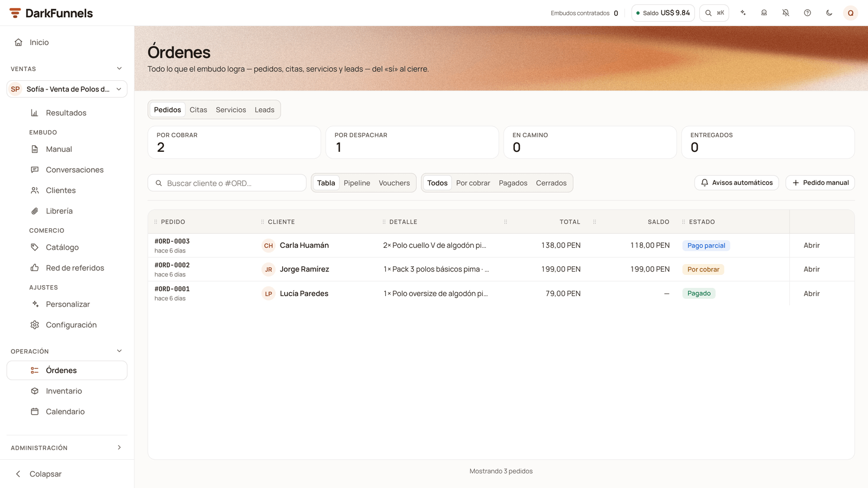Screen dimensions: 868x488
Task: Click the Entregados summary card
Action: click(768, 142)
